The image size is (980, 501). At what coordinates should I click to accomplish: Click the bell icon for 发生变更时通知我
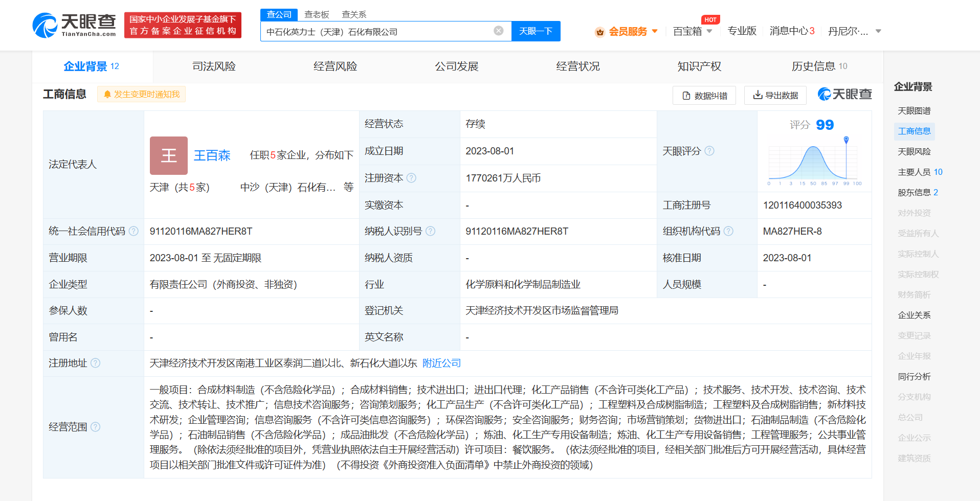107,94
